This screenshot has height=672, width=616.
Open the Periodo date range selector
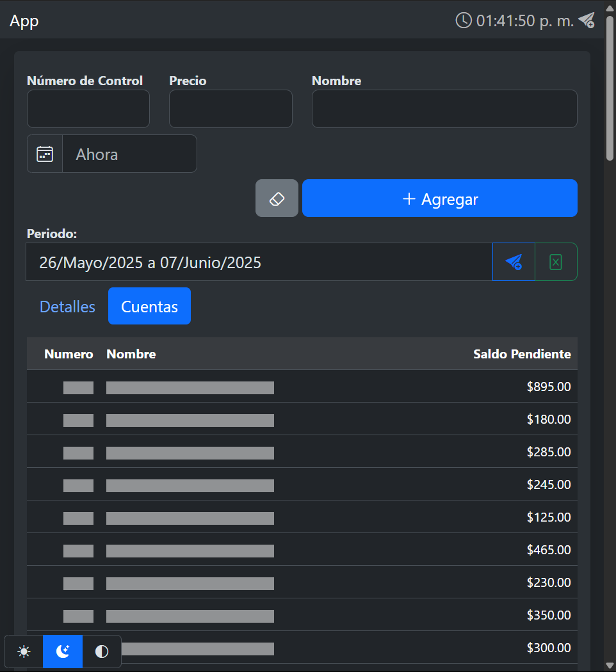pyautogui.click(x=259, y=262)
